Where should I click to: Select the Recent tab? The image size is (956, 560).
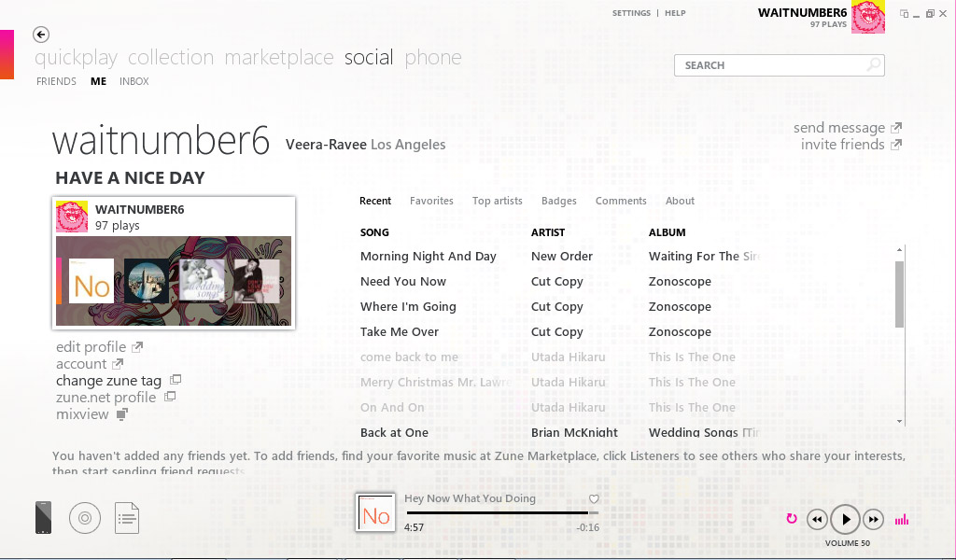click(x=375, y=201)
